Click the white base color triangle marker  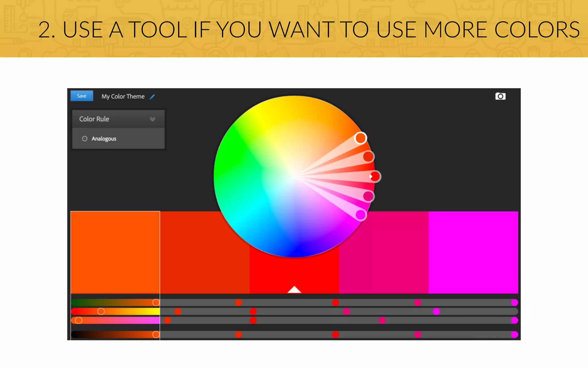294,289
